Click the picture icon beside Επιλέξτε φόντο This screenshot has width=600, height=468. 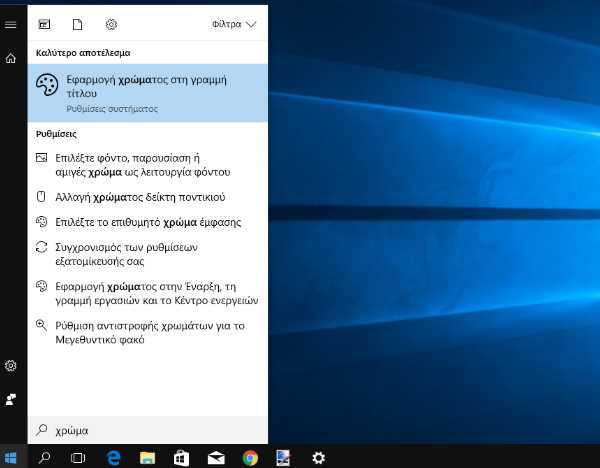click(41, 157)
